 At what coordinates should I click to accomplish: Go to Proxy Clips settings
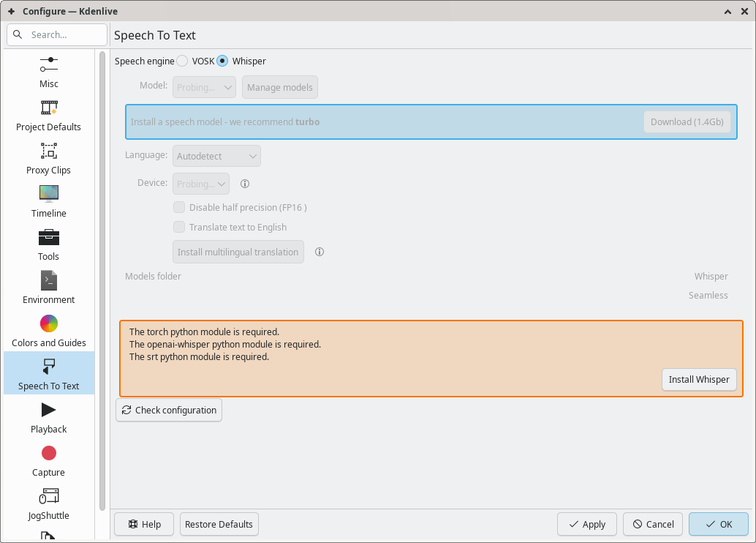point(49,159)
